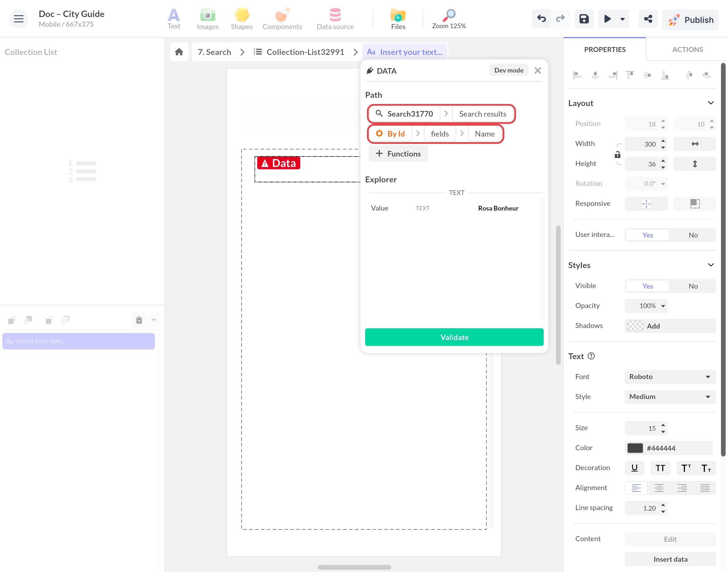Open the share options icon
Viewport: 728px width, 572px height.
(648, 19)
